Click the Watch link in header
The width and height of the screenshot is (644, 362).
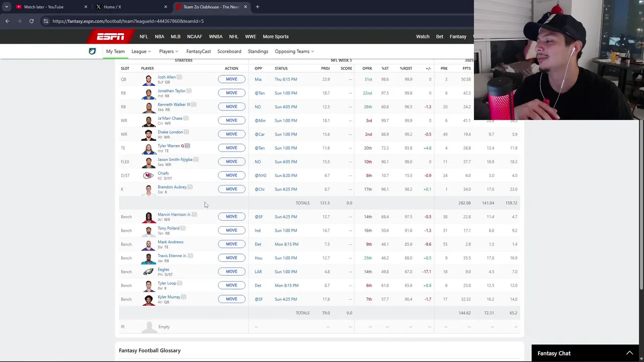pos(423,37)
